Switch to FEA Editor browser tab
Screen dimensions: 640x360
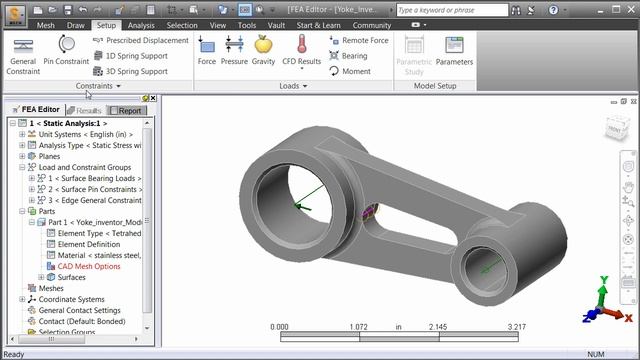coord(36,109)
